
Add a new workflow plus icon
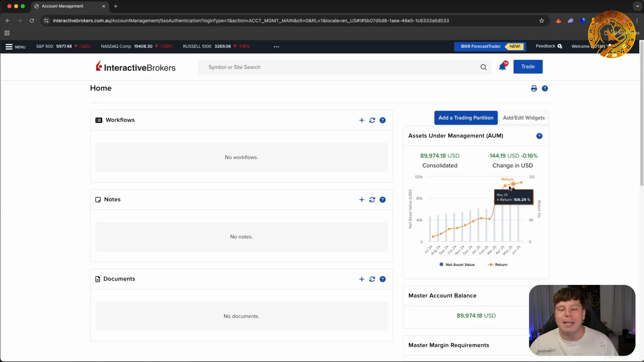(362, 120)
